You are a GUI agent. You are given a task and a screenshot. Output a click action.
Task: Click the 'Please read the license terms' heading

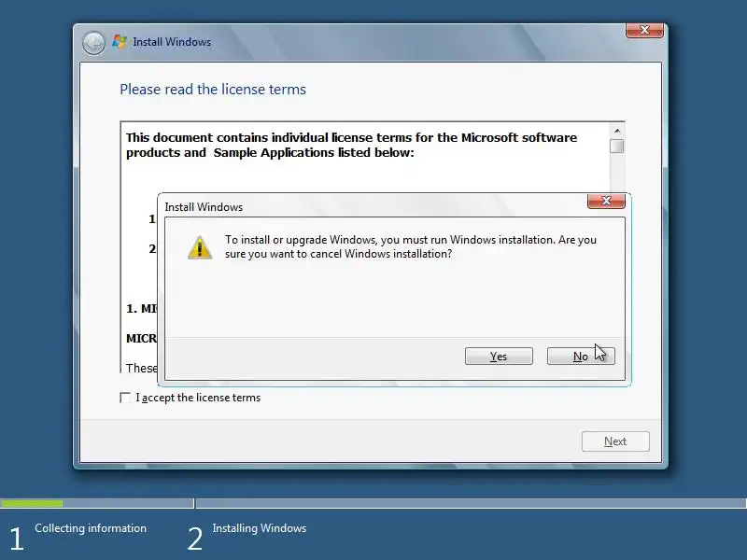tap(213, 90)
